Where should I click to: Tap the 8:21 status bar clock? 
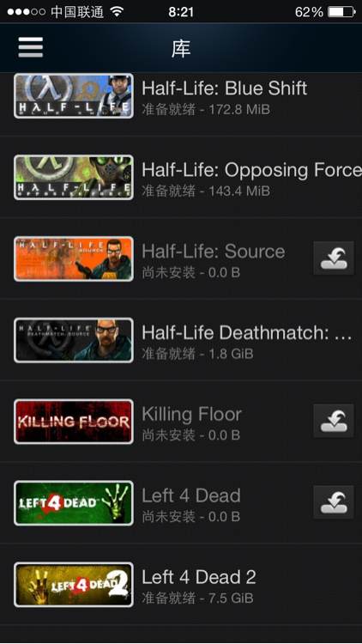point(181,12)
